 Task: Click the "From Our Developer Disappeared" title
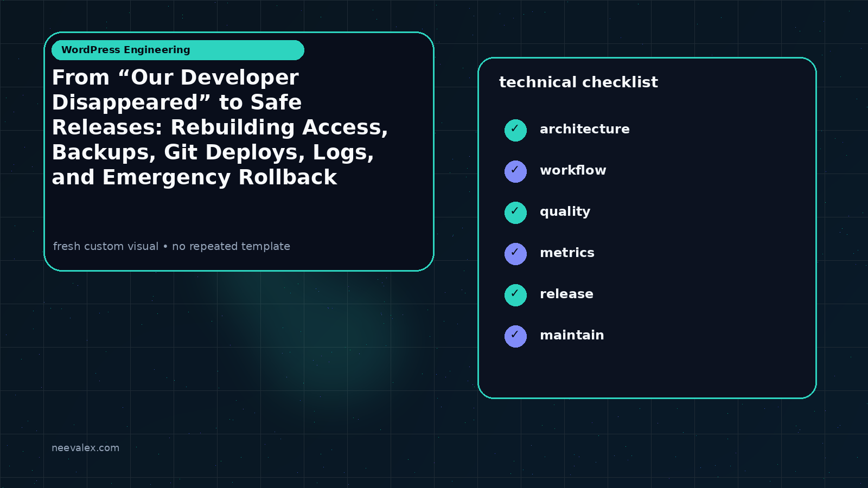click(220, 127)
